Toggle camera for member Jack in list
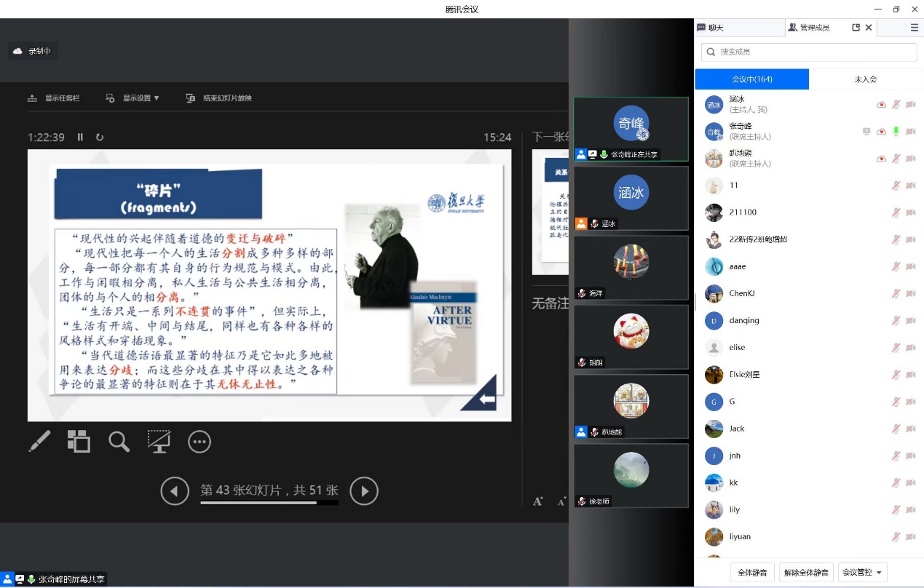The width and height of the screenshot is (924, 588). 910,429
